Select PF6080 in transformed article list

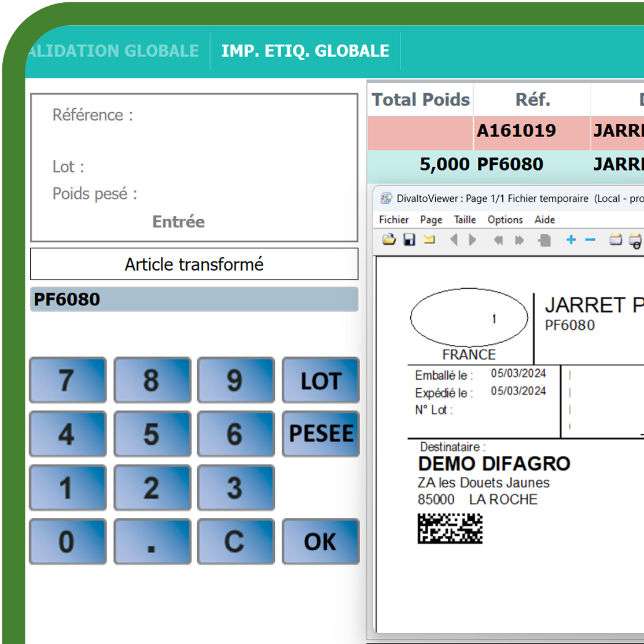pyautogui.click(x=194, y=300)
